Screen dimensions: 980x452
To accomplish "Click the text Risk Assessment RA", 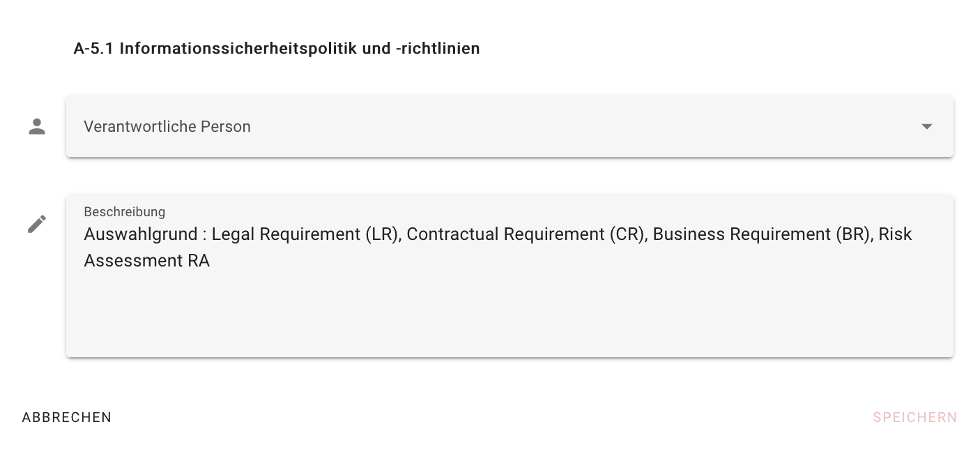I will click(146, 261).
